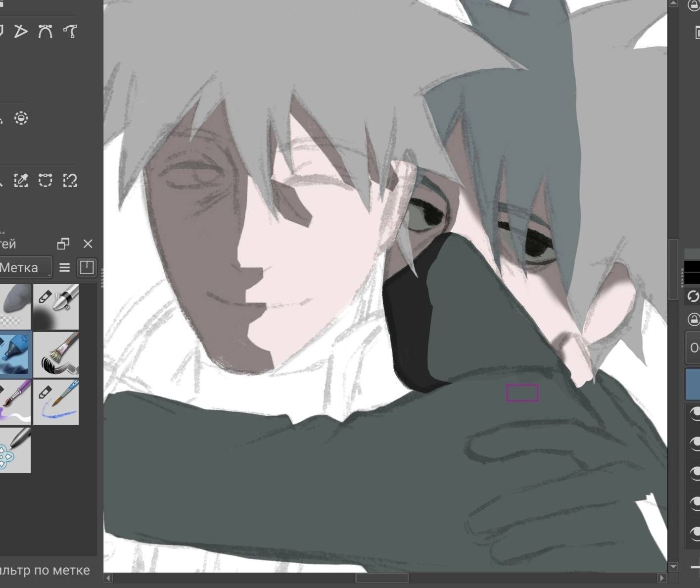
Task: Choose the bristle brush preset with black strokes
Action: pyautogui.click(x=56, y=354)
